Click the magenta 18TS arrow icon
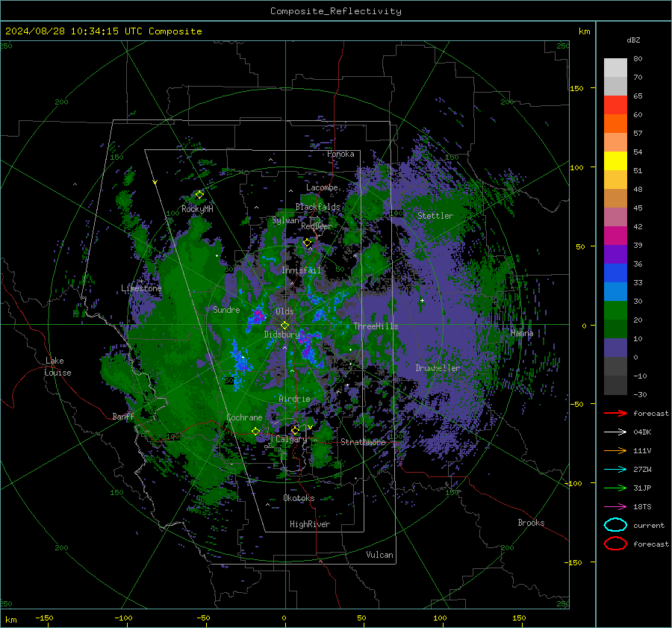 tap(615, 507)
